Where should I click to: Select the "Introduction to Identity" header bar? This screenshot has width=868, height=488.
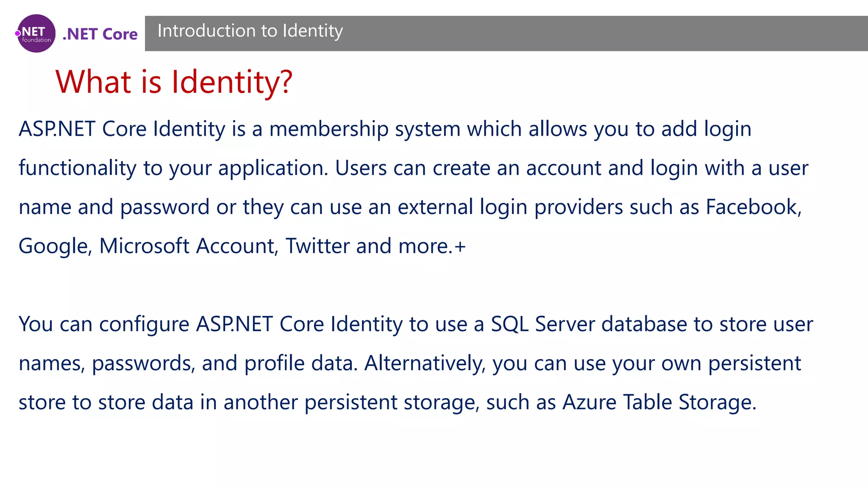(506, 33)
